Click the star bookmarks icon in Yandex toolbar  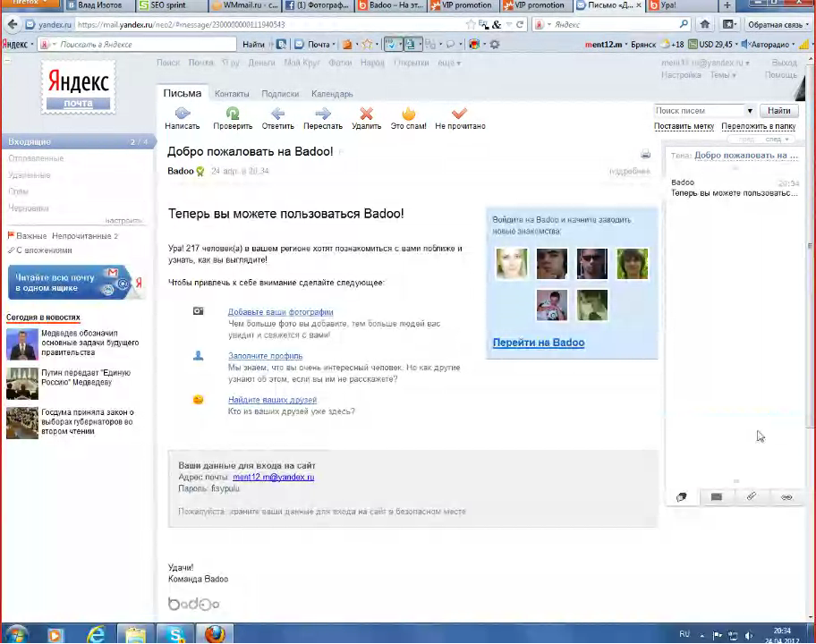coord(367,44)
